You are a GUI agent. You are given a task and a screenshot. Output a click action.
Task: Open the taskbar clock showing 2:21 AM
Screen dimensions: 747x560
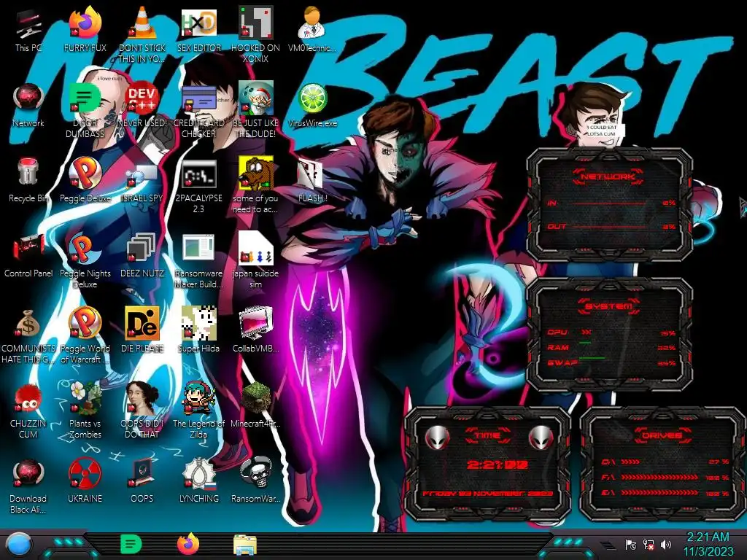click(x=708, y=544)
